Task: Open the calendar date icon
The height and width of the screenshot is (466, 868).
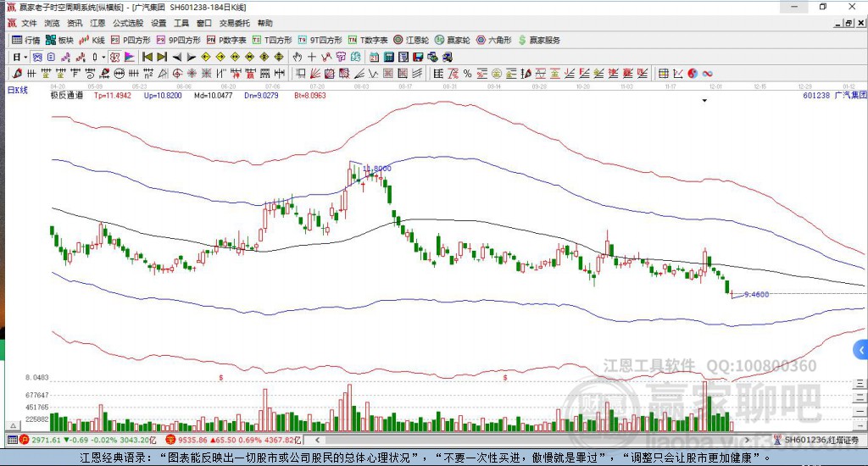Action: [374, 57]
